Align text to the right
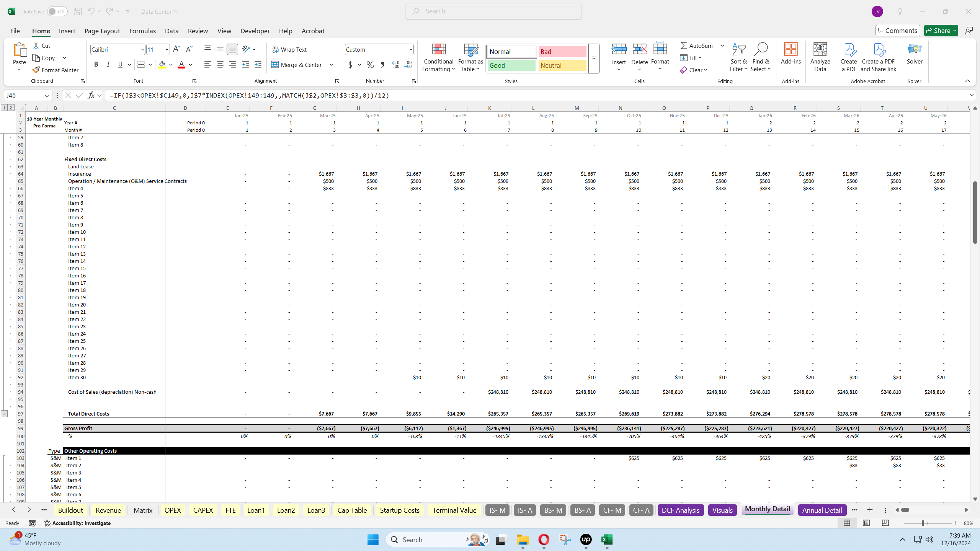Image resolution: width=980 pixels, height=551 pixels. click(x=232, y=65)
